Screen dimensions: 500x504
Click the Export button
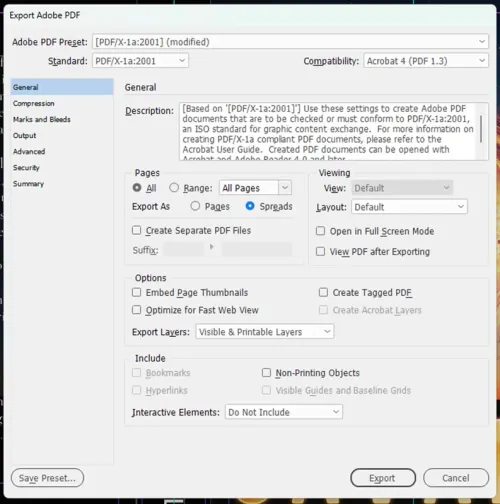pos(383,478)
